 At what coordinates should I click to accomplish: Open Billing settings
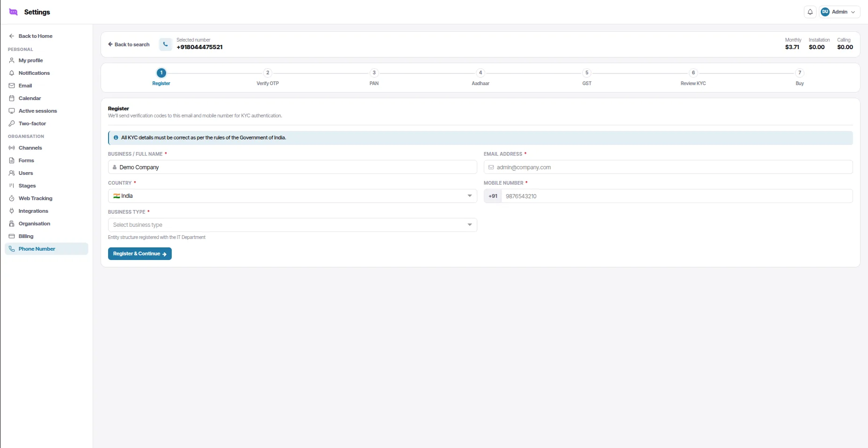pyautogui.click(x=46, y=236)
